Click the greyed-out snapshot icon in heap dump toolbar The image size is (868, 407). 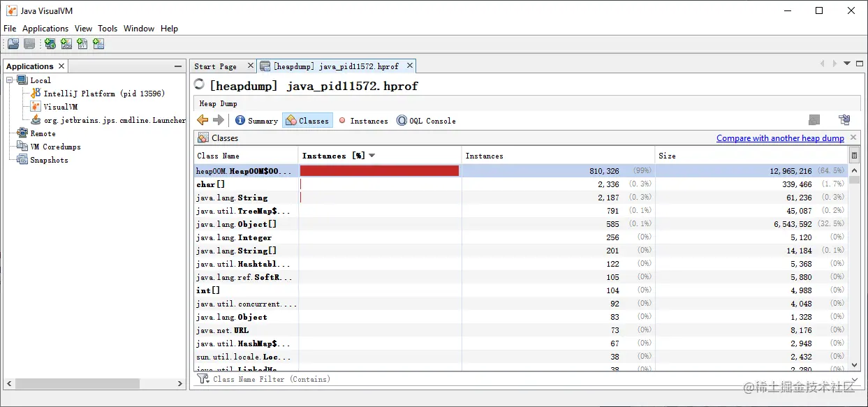pyautogui.click(x=814, y=120)
